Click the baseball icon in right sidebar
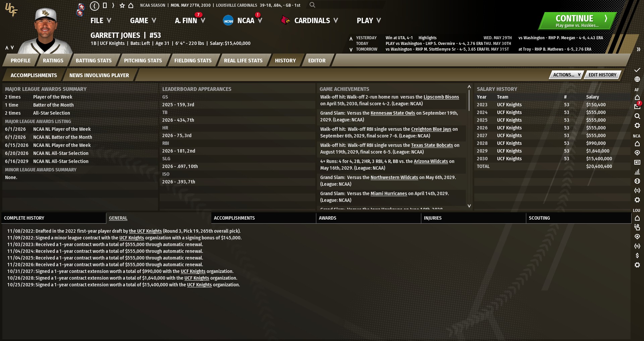Viewport: 644px width, 341px height. (637, 181)
